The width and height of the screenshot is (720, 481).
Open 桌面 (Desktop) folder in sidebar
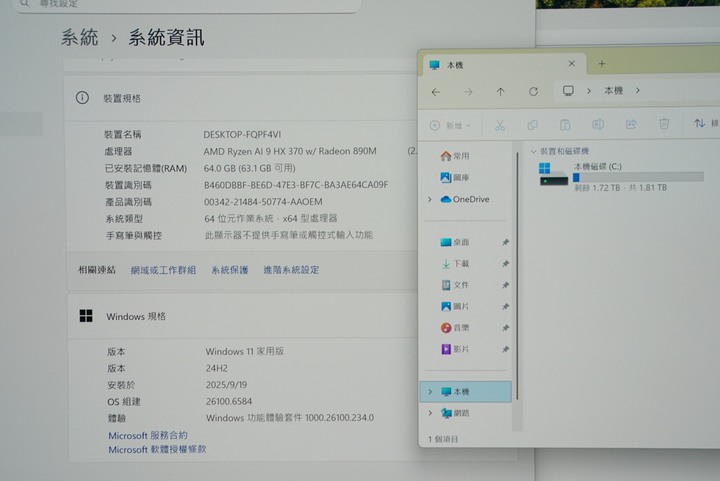click(455, 242)
